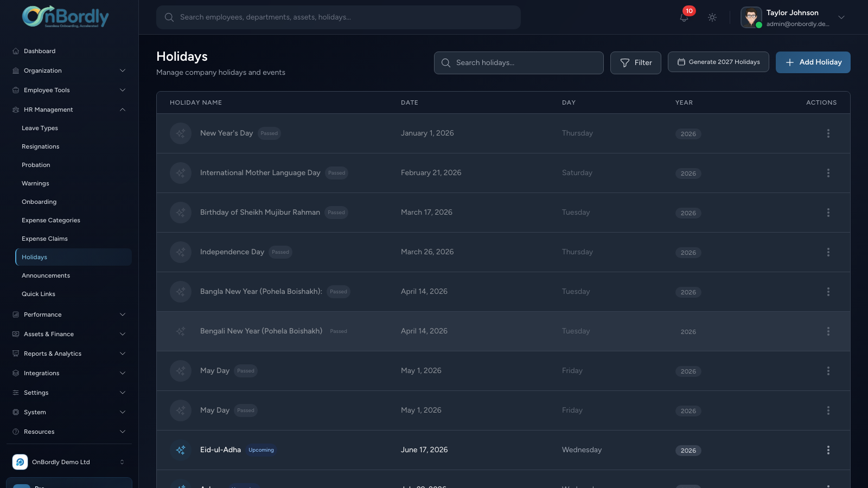Click the Organization building icon
Image resolution: width=868 pixels, height=488 pixels.
16,70
